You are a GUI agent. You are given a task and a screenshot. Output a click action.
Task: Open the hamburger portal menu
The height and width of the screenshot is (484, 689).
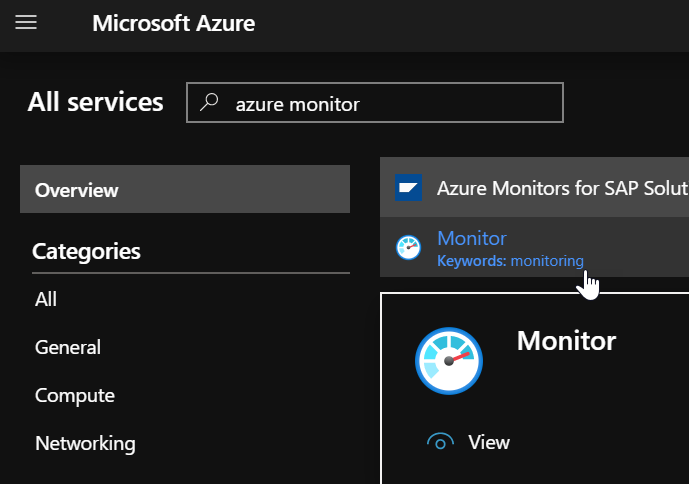[26, 23]
